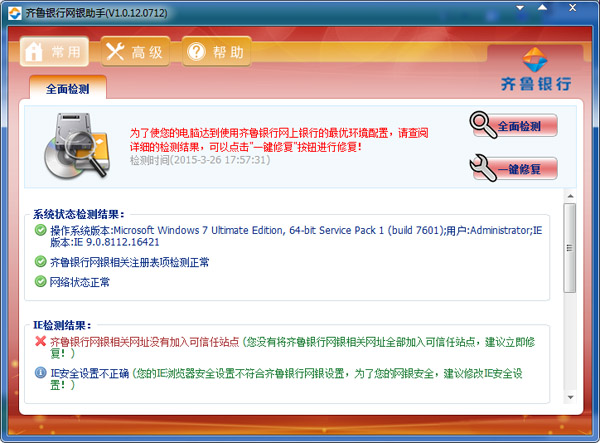Click blue info icon beside IE安全设置不正确
This screenshot has width=600, height=443.
[x=40, y=372]
